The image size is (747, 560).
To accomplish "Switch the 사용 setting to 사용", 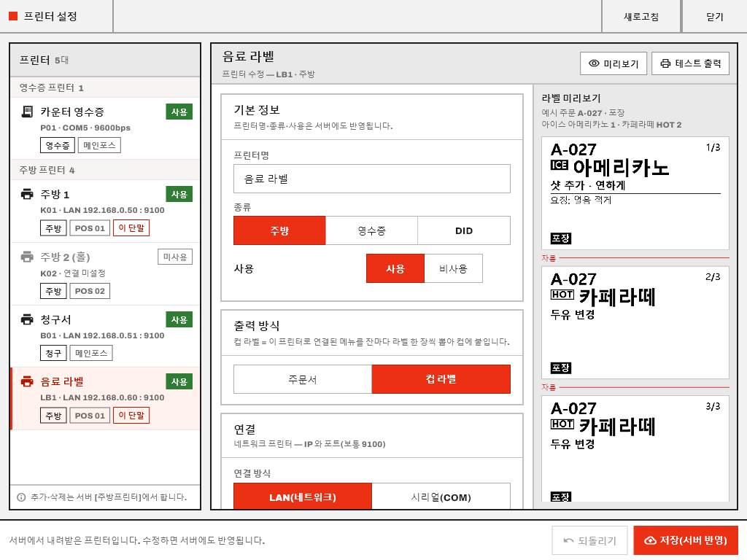I will click(x=395, y=268).
